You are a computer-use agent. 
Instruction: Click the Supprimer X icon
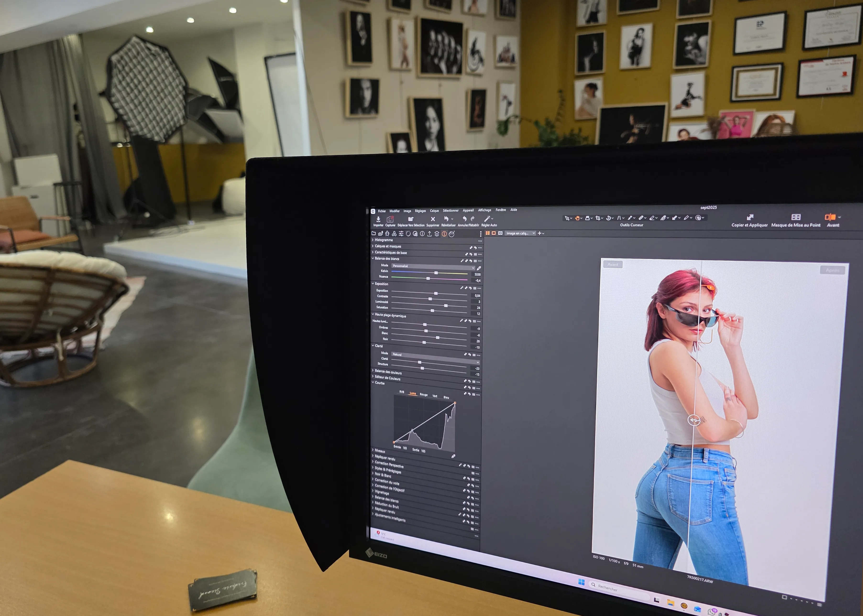433,219
